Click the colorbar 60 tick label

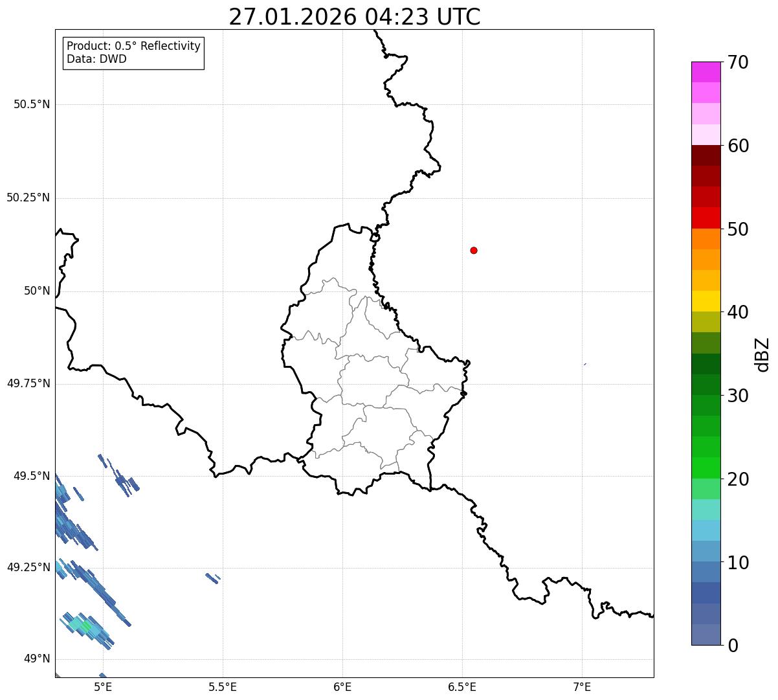coord(737,146)
